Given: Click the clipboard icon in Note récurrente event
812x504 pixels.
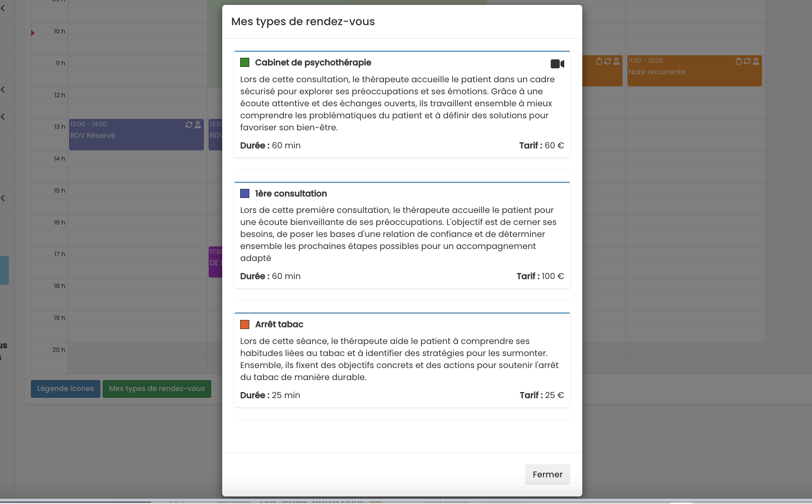Looking at the screenshot, I should [x=738, y=61].
